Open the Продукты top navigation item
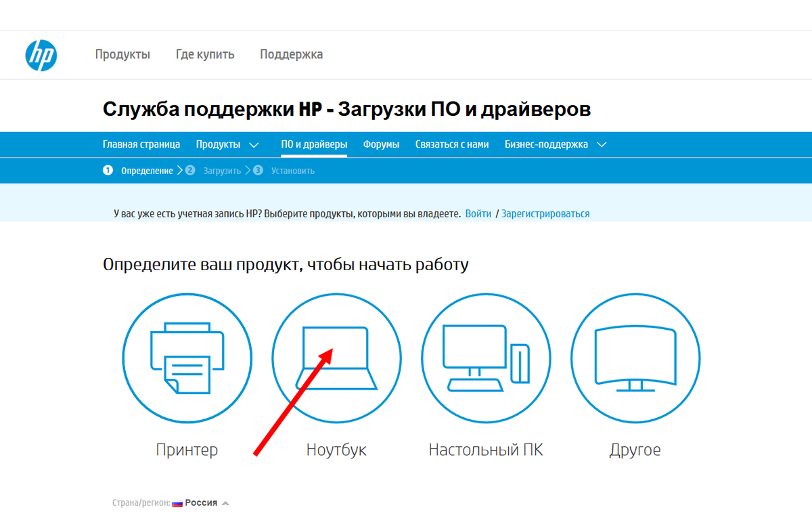The height and width of the screenshot is (514, 812). (122, 55)
